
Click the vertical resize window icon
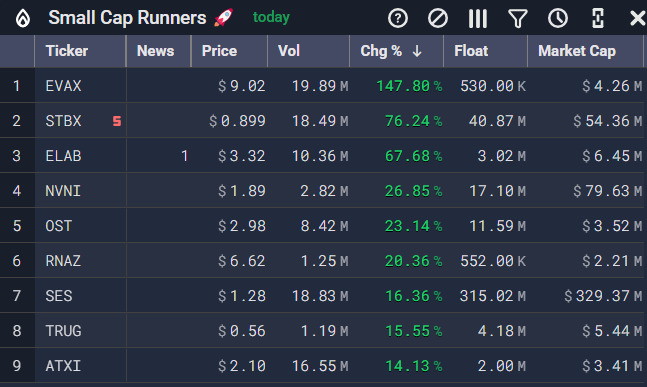598,19
